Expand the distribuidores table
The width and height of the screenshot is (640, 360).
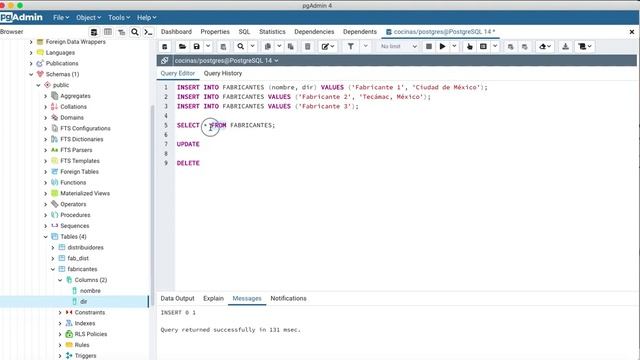53,248
